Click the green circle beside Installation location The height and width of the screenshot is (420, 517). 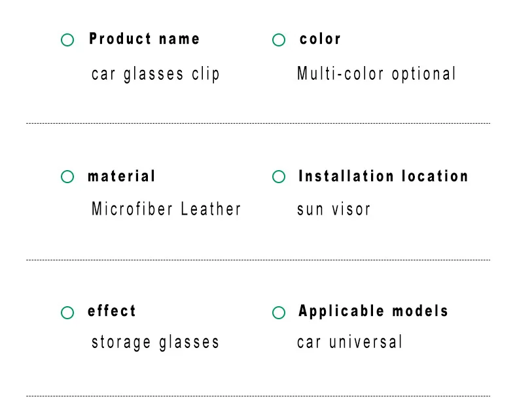click(x=279, y=177)
